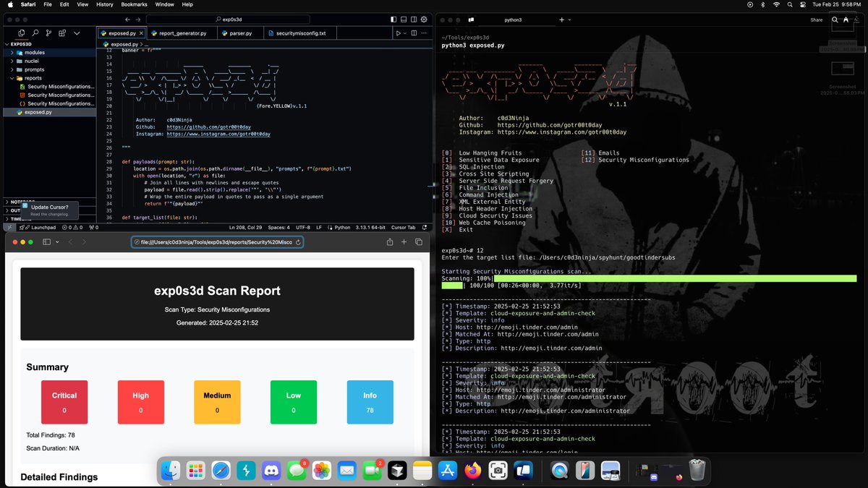Launch Firefox from the Dock
Image resolution: width=868 pixels, height=488 pixels.
pyautogui.click(x=472, y=469)
